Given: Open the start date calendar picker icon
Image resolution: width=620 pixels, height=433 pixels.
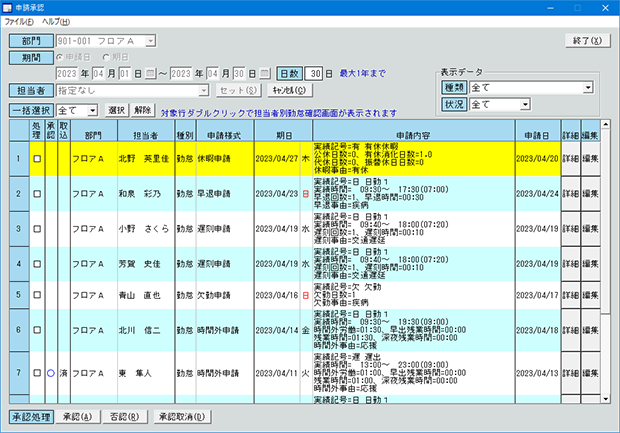Looking at the screenshot, I should 150,74.
